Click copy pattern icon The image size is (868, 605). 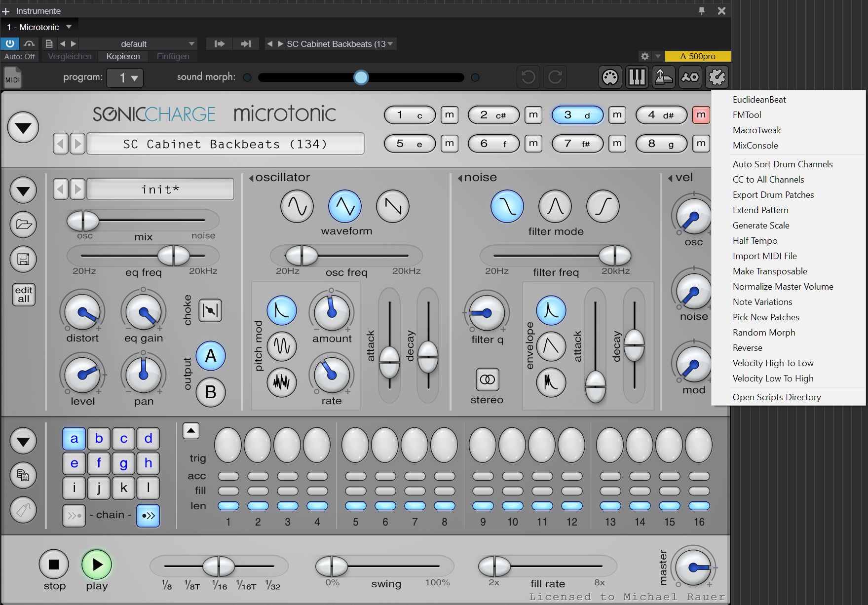coord(23,475)
